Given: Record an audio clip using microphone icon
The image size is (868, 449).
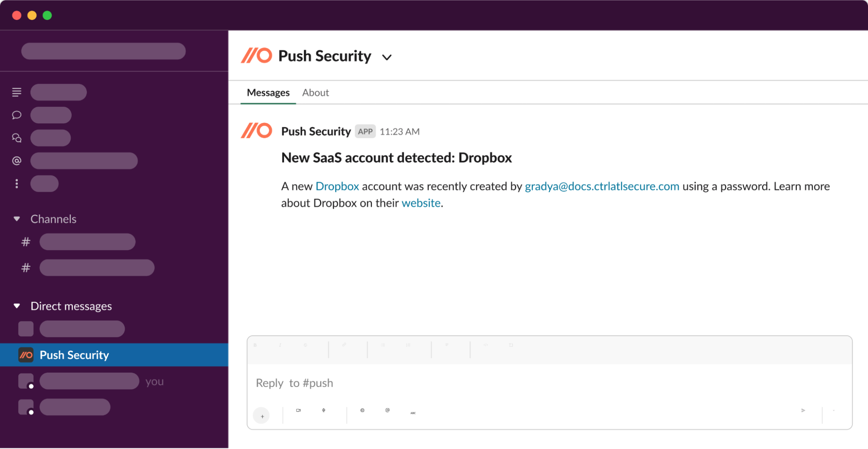Looking at the screenshot, I should pos(323,410).
